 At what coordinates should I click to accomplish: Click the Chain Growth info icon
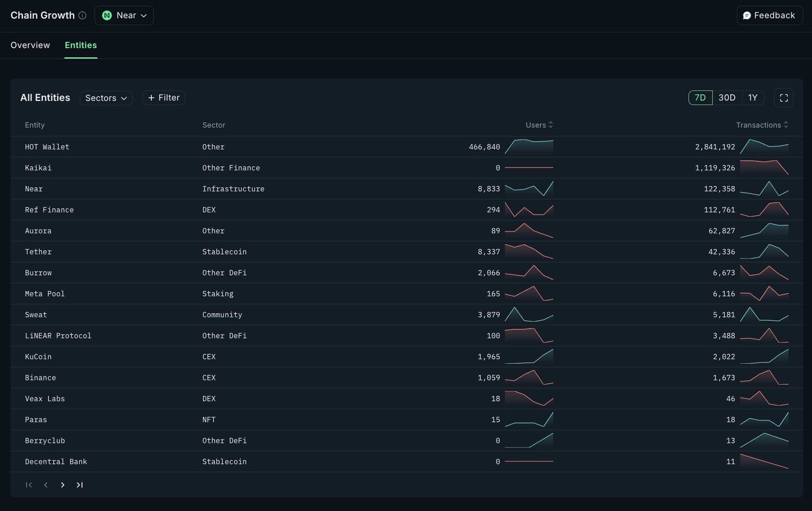click(82, 15)
